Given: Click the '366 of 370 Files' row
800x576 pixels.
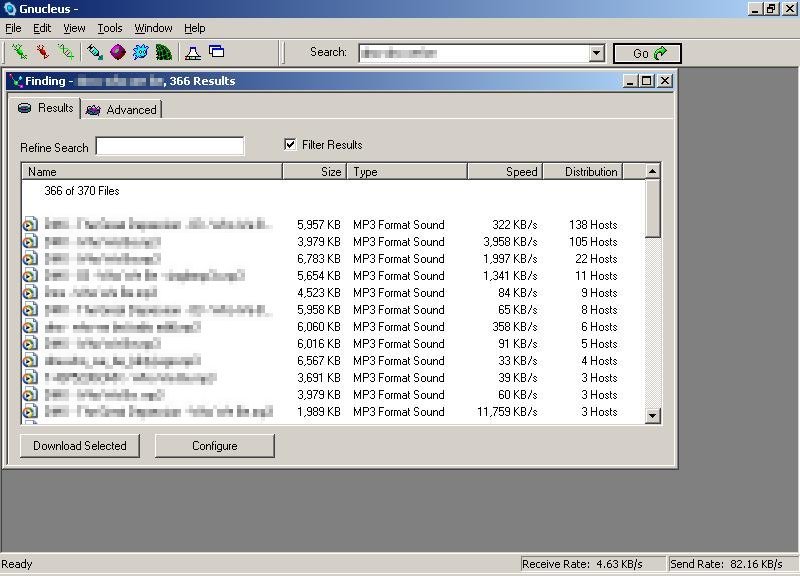Looking at the screenshot, I should 82,191.
